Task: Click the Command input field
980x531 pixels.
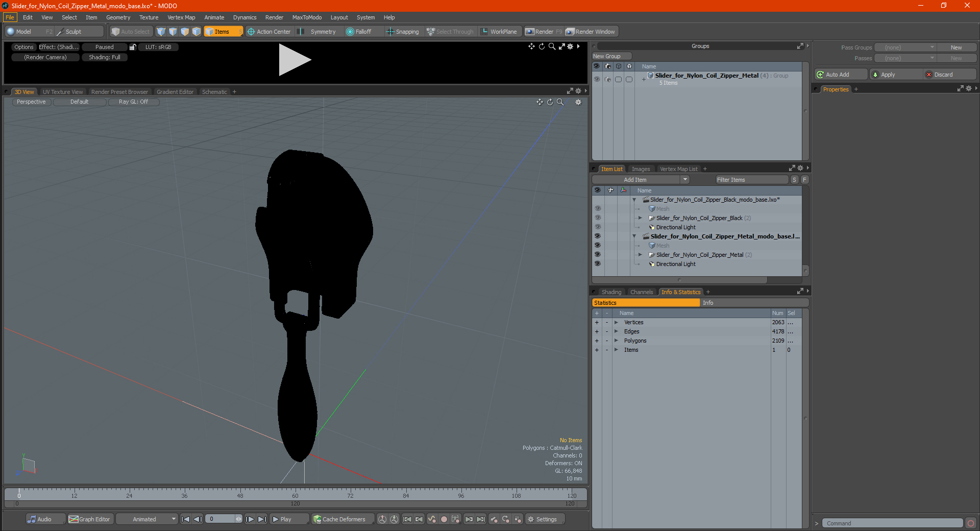Action: point(892,523)
